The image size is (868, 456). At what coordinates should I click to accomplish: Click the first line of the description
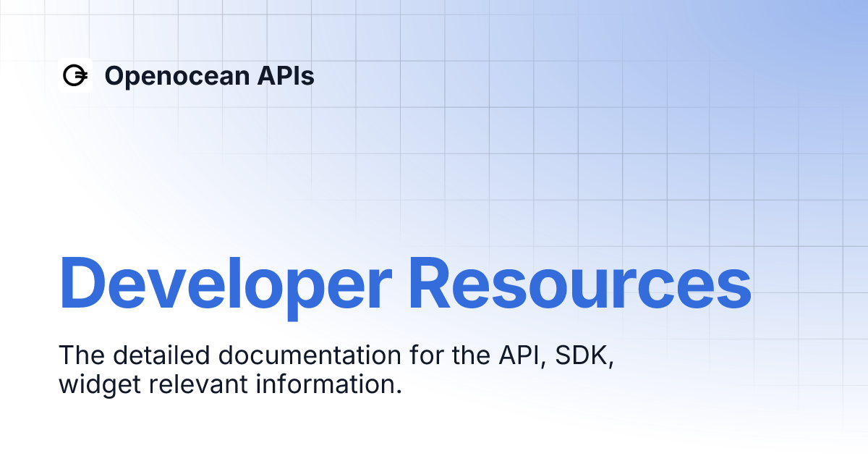336,356
